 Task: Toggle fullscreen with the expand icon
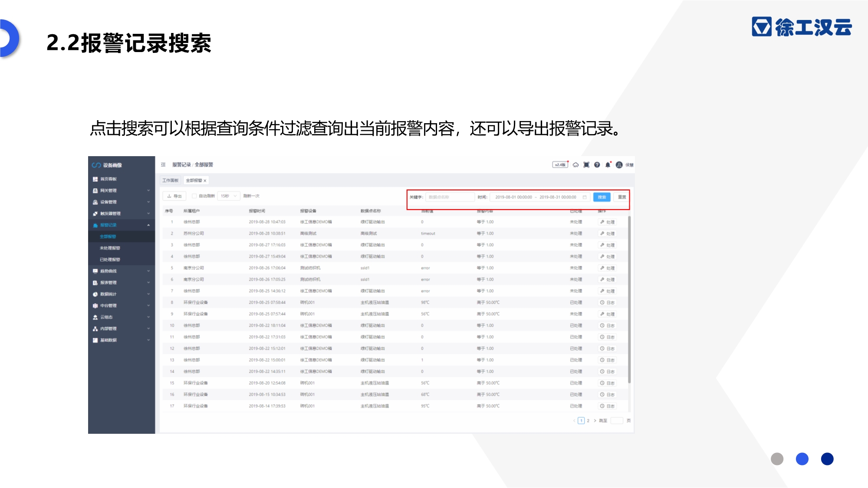point(586,165)
